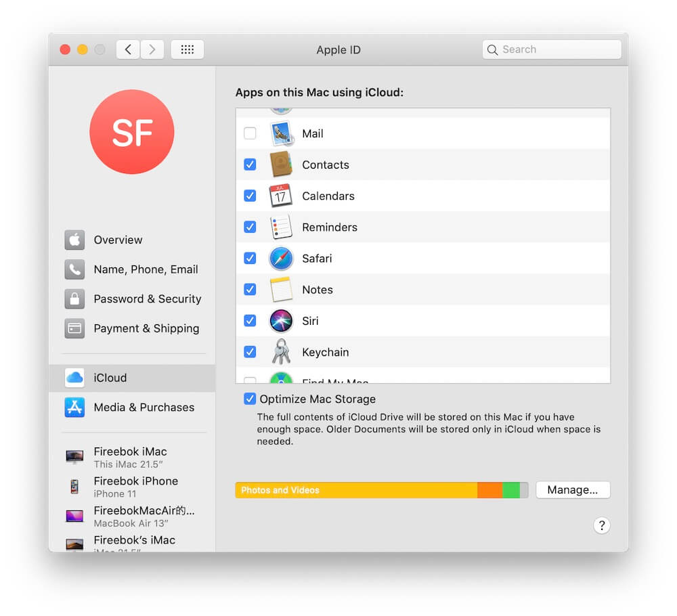Open help with the question mark button
Viewport: 677px width, 616px height.
(x=601, y=525)
